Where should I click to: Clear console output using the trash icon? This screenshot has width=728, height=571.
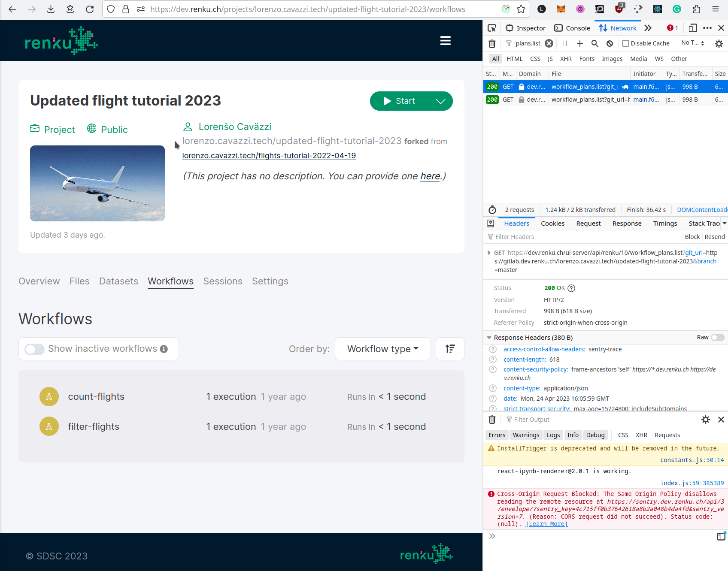pos(492,420)
